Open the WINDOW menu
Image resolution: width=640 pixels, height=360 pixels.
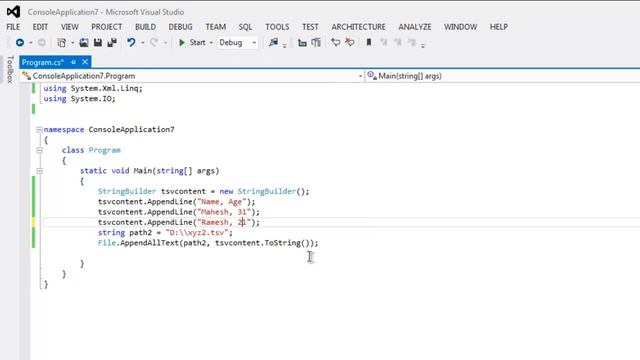coord(460,27)
